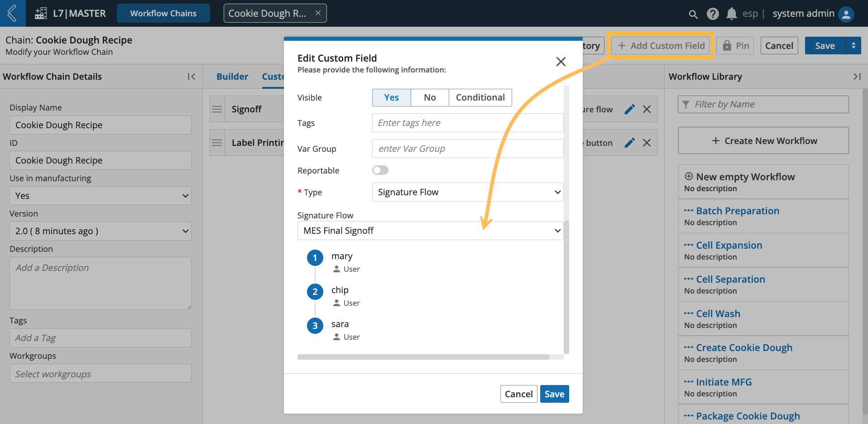Open the Workgroups selector

pos(101,374)
